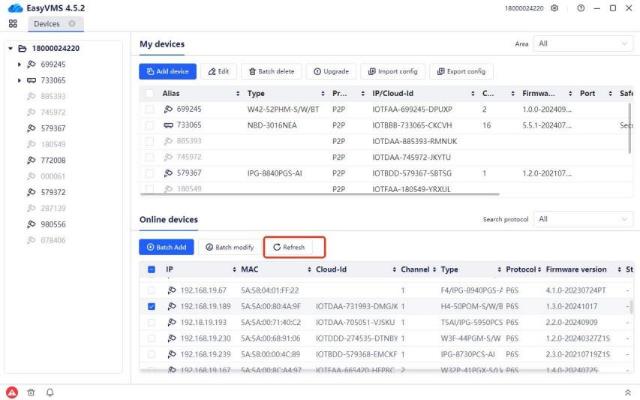Screen dimensions: 640x400
Task: Expand the bottom panel with double chevron
Action: coord(627,392)
